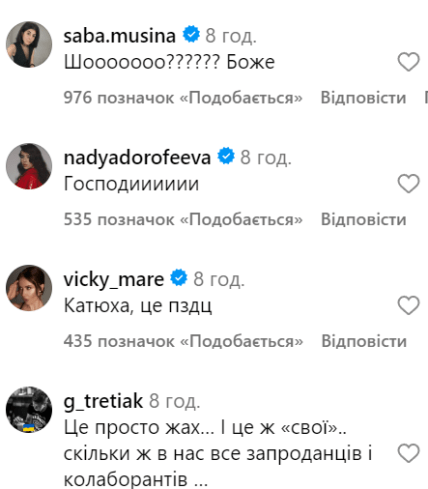This screenshot has height=489, width=428.
Task: Like saba.musina's comment with the heart icon
Action: coord(408,62)
